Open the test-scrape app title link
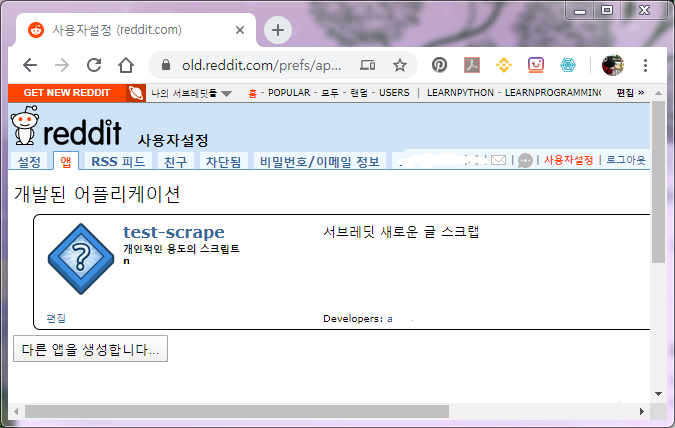 pyautogui.click(x=174, y=232)
